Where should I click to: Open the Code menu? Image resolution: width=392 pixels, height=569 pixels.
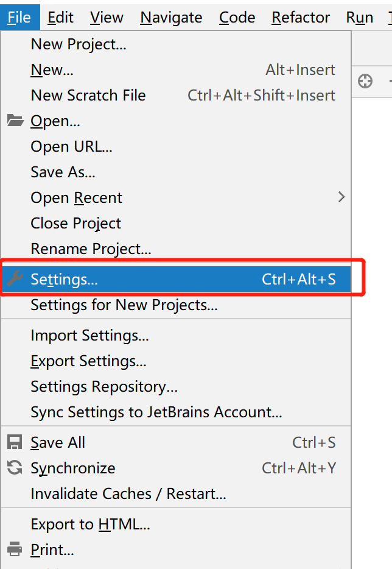click(x=237, y=17)
